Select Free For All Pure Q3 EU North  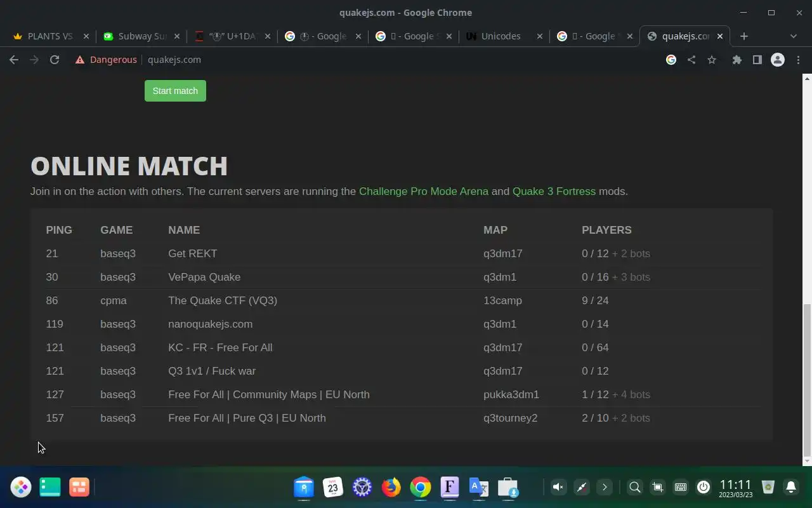402,418
